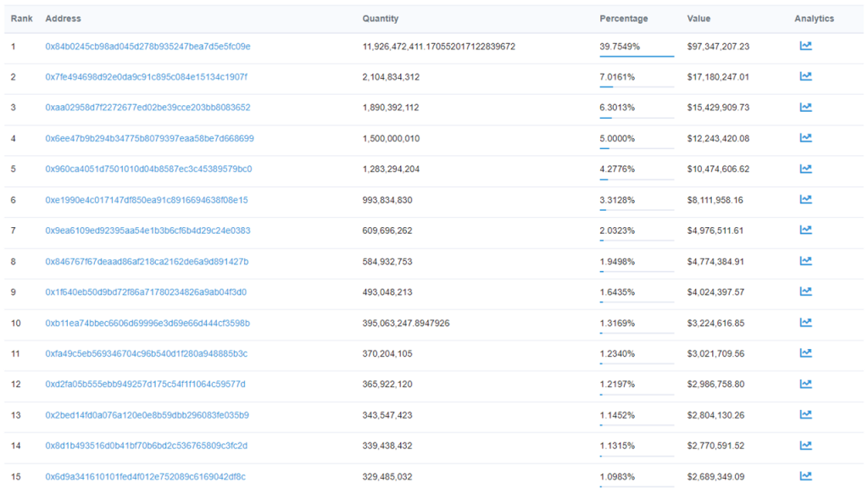Open analytics chart icon for rank 13 holder
Viewport: 868px width, 488px height.
click(805, 413)
